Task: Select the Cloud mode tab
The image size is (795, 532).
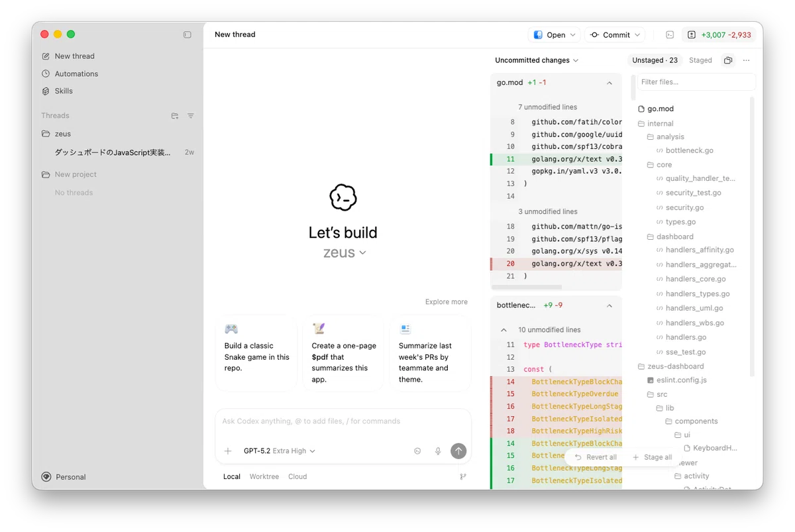Action: [297, 476]
